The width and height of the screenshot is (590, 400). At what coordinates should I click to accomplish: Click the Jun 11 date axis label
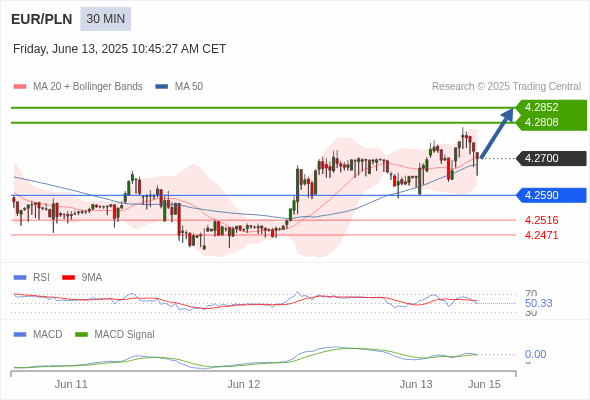pyautogui.click(x=71, y=385)
